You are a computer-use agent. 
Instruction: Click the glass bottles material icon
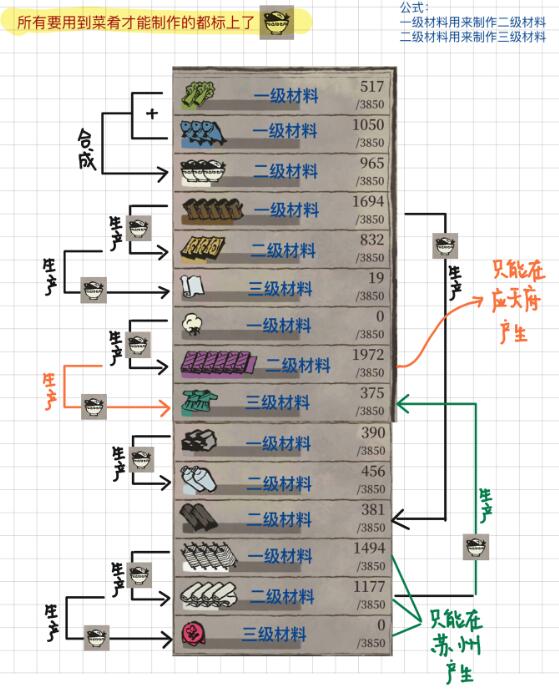click(x=198, y=480)
